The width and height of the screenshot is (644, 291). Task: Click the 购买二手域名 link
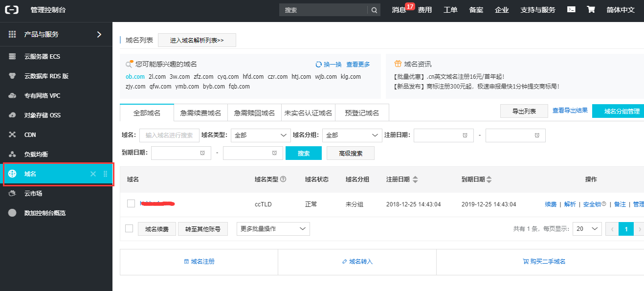[544, 262]
